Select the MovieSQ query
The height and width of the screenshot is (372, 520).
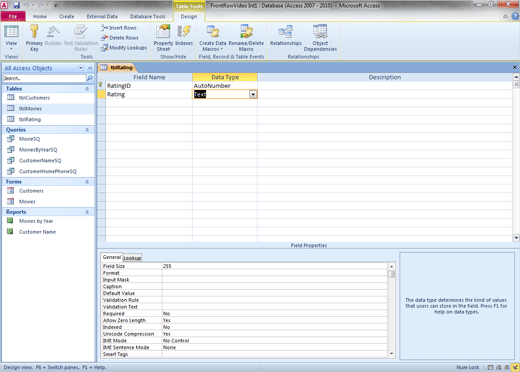29,139
